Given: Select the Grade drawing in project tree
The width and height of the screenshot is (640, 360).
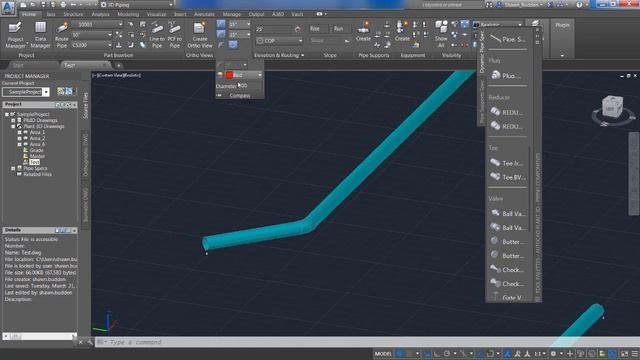Looking at the screenshot, I should 36,150.
